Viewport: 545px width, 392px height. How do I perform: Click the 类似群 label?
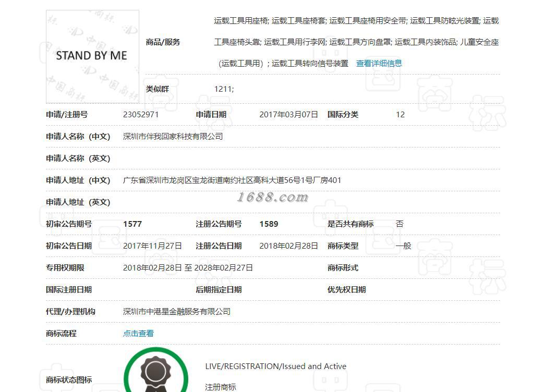(157, 89)
